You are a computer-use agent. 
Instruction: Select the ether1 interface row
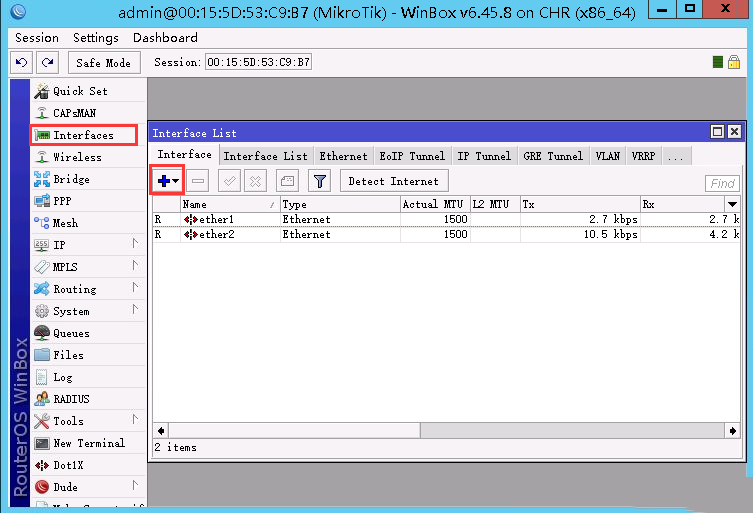446,219
